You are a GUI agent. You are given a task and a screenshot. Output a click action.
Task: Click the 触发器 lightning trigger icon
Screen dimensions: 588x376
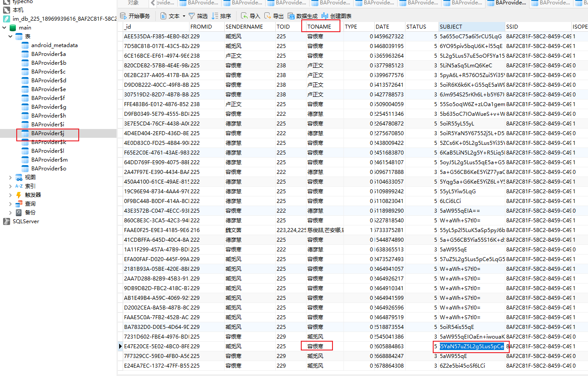tap(19, 195)
